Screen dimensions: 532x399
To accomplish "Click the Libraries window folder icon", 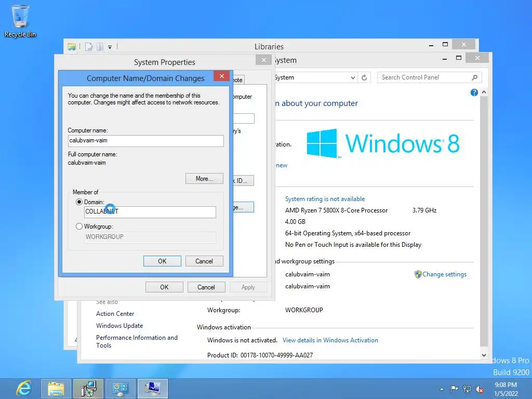I will (x=71, y=46).
